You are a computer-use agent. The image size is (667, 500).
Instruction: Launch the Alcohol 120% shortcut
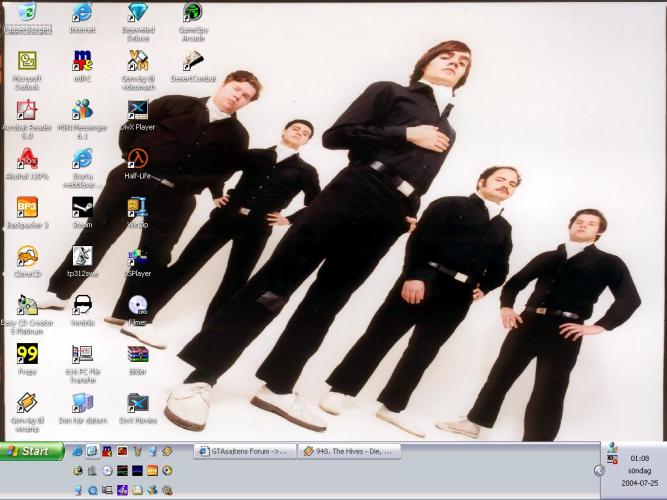tap(27, 158)
